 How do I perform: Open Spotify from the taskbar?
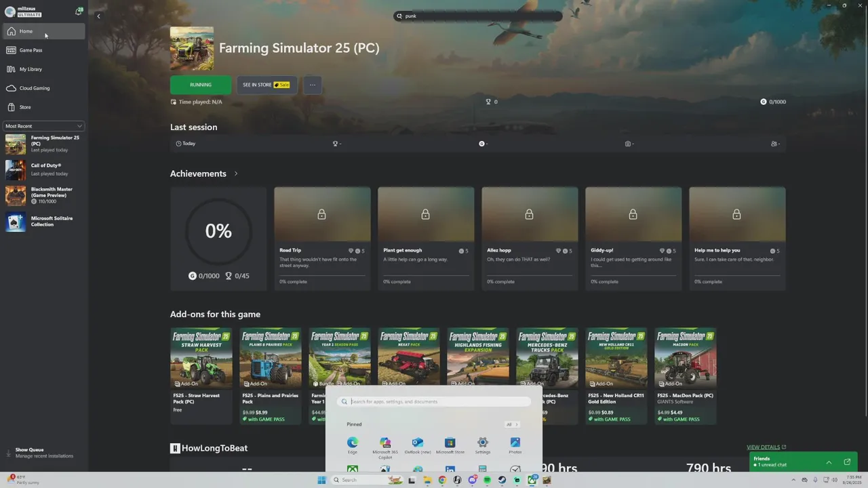487,480
